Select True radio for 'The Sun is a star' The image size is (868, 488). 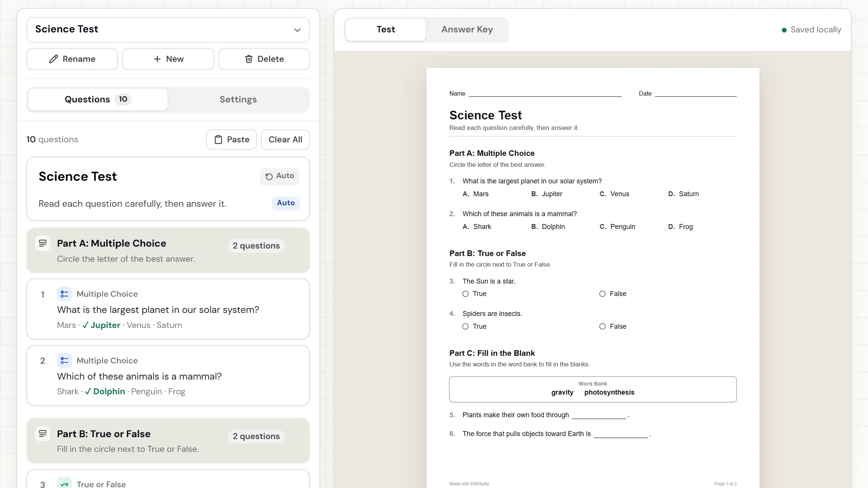pos(466,294)
